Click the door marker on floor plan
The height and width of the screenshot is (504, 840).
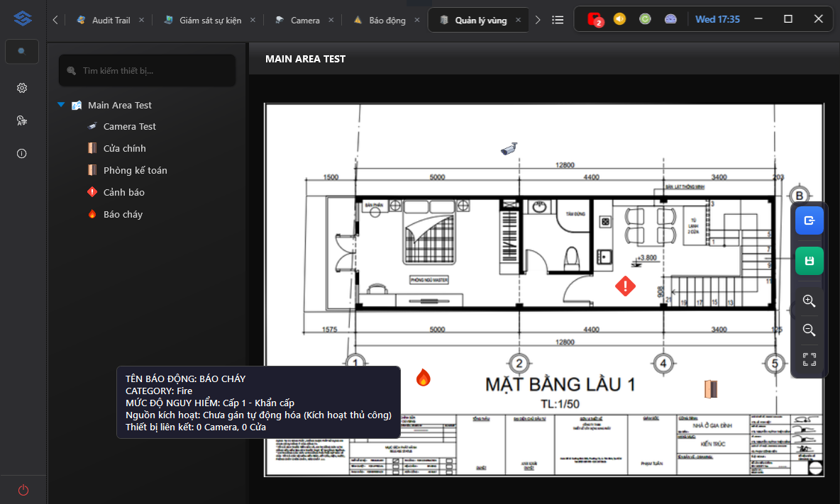coord(711,389)
